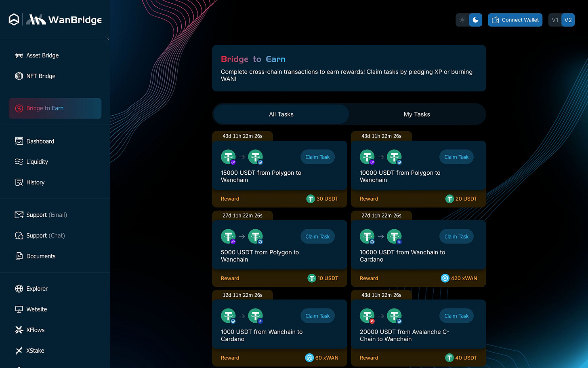Click the xWAN reward icon beside 420 xWAN

(x=445, y=278)
